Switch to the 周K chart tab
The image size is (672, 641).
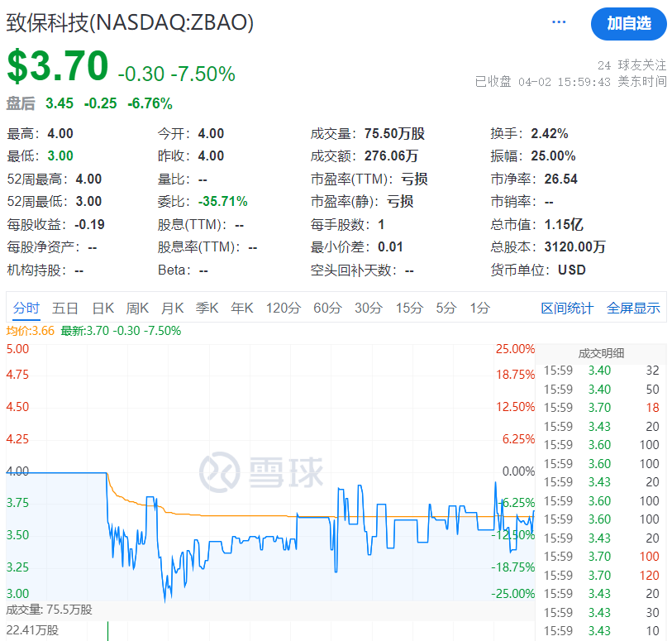point(137,309)
